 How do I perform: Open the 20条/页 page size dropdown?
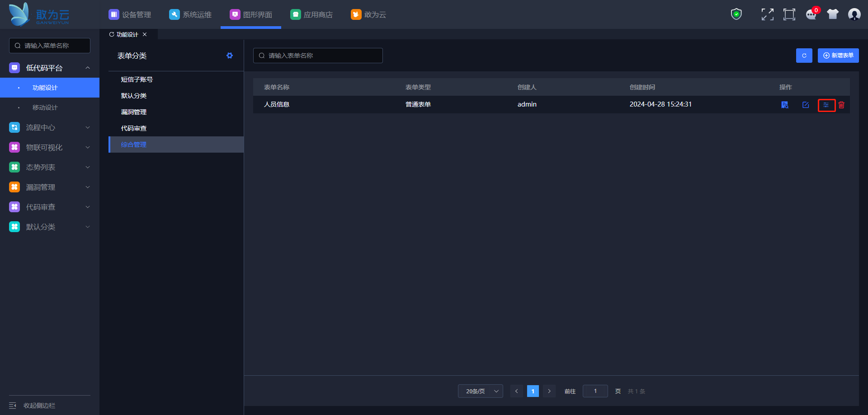(x=480, y=391)
